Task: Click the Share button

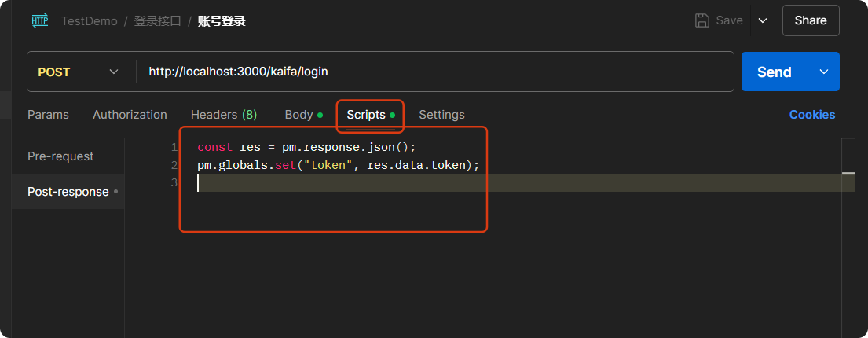Action: pyautogui.click(x=810, y=20)
